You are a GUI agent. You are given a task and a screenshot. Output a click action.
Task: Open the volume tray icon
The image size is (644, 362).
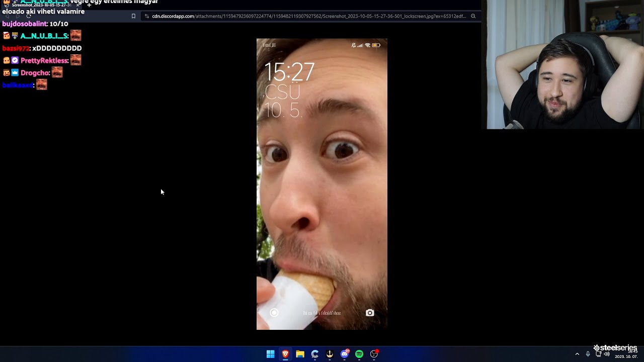point(607,354)
